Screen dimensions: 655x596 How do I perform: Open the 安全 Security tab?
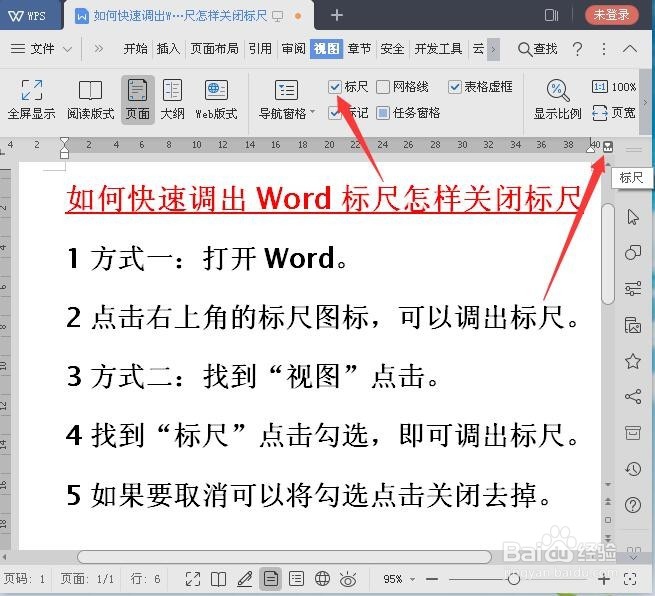pyautogui.click(x=392, y=49)
